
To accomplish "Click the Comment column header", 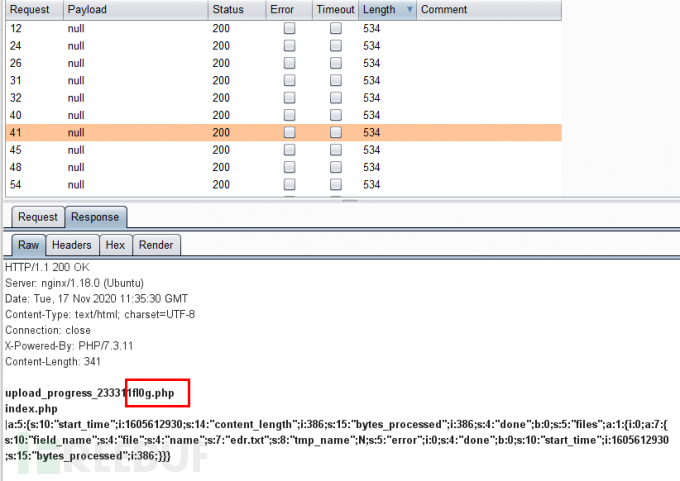I will pyautogui.click(x=445, y=10).
